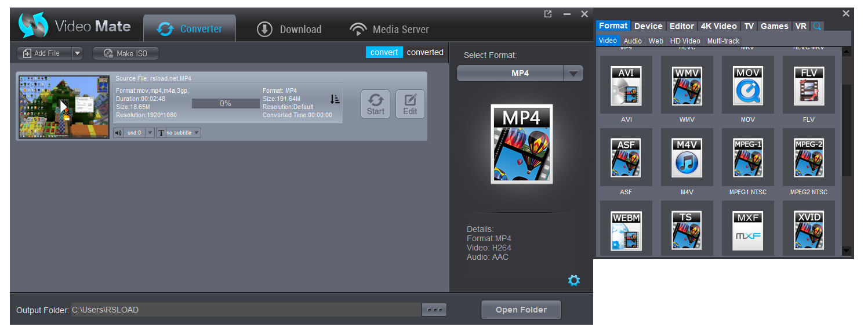Open the Editor category tab
This screenshot has height=334, width=868.
tap(682, 26)
